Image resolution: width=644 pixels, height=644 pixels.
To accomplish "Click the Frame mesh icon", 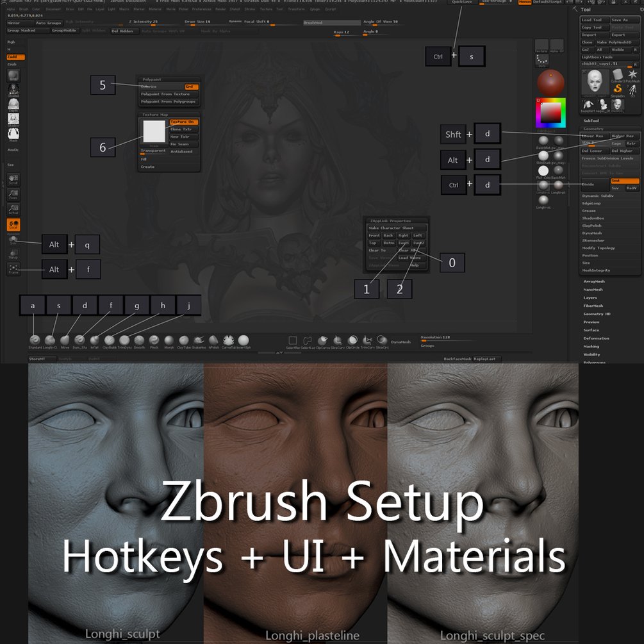I will pyautogui.click(x=13, y=268).
